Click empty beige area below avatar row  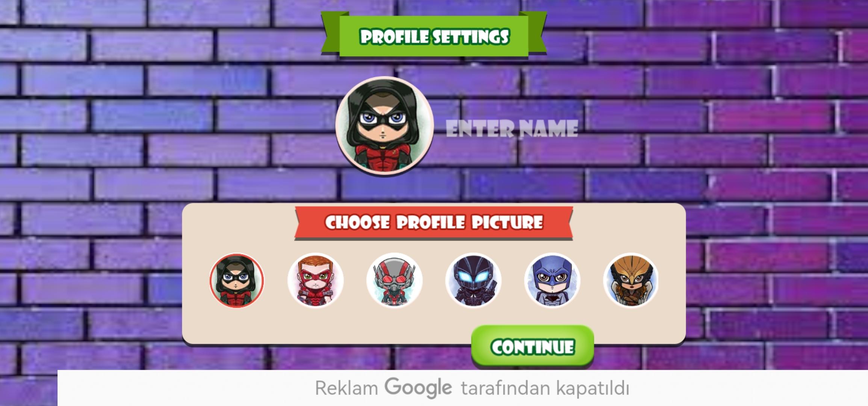tap(323, 327)
